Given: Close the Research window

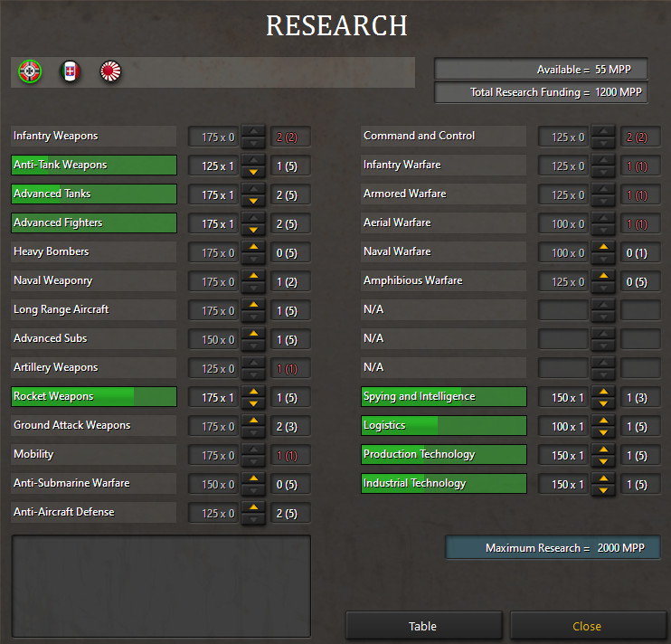Looking at the screenshot, I should pos(587,626).
